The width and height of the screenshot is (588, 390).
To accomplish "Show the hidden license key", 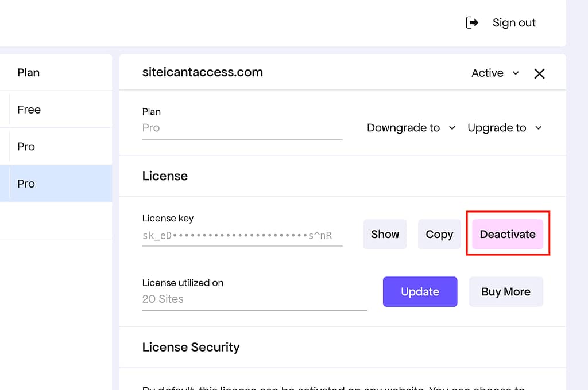I will click(385, 234).
